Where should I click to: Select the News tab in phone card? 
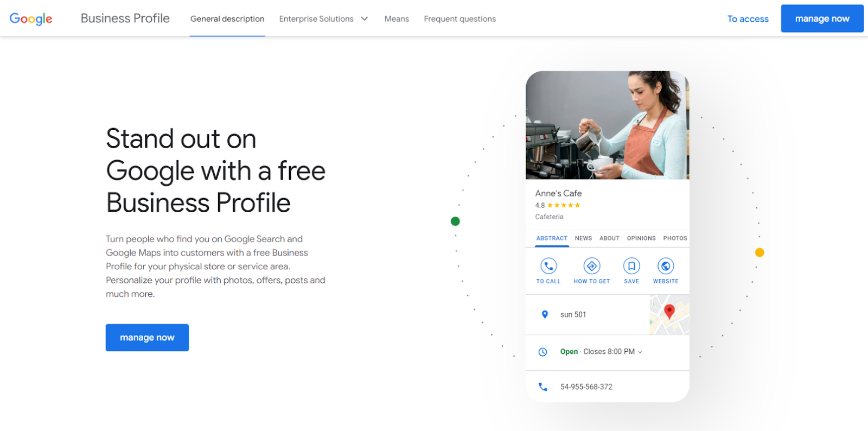click(583, 238)
